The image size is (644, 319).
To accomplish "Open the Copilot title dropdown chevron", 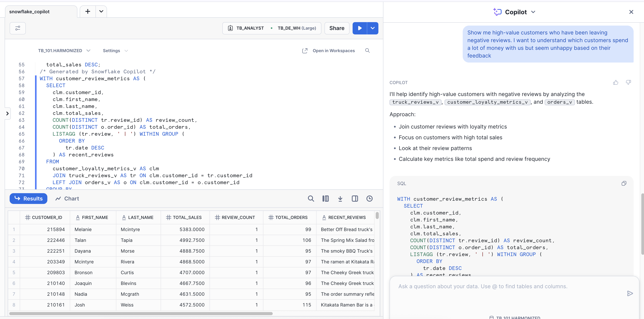I will [533, 12].
